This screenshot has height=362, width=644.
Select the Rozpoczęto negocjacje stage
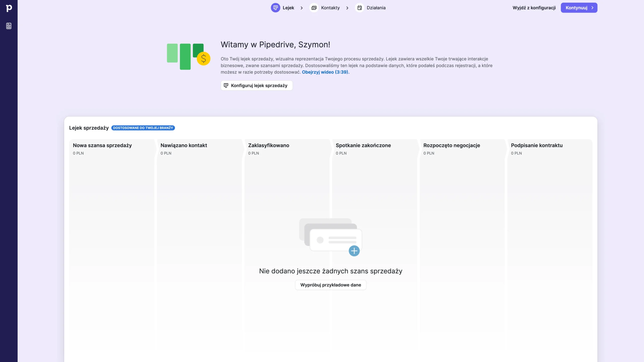pyautogui.click(x=452, y=145)
